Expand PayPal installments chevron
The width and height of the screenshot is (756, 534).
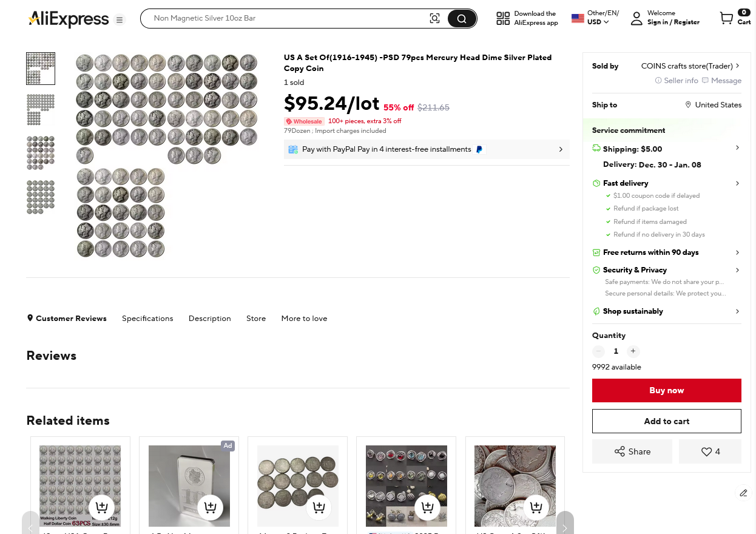click(x=561, y=149)
